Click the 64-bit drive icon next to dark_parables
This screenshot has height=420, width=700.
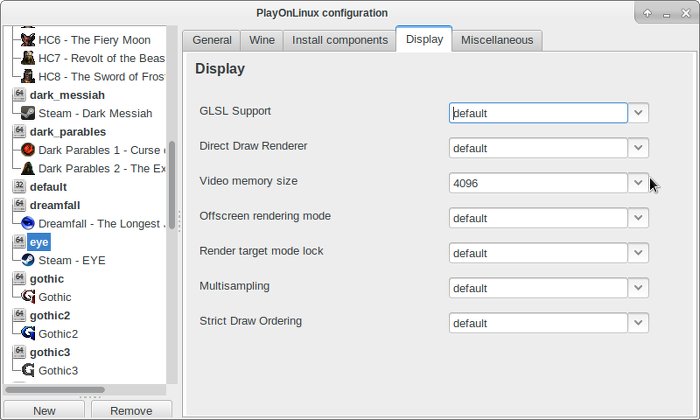pyautogui.click(x=19, y=131)
